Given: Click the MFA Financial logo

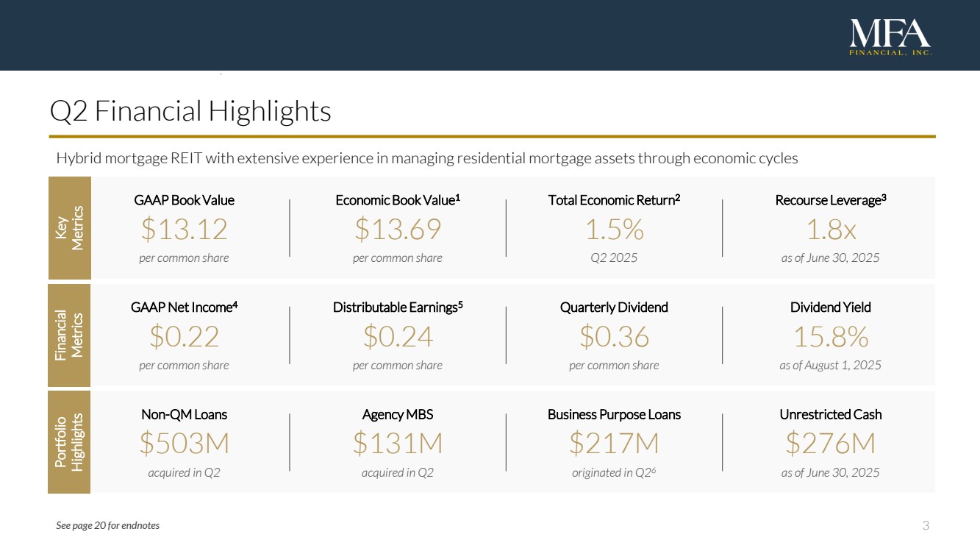Looking at the screenshot, I should (x=890, y=38).
